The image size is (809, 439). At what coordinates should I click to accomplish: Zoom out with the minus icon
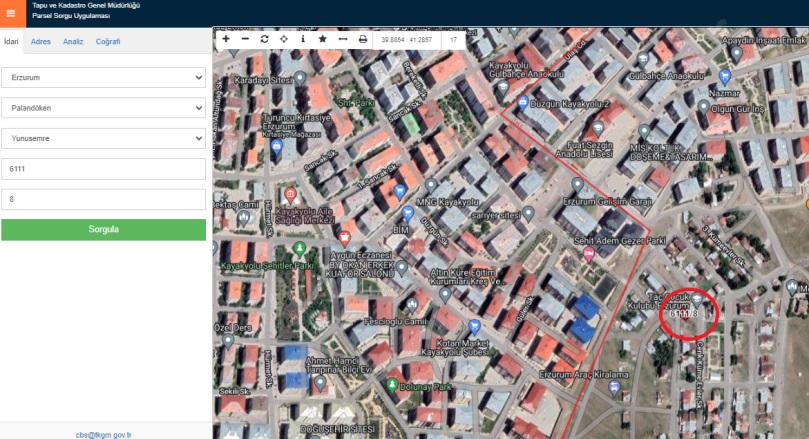(245, 39)
